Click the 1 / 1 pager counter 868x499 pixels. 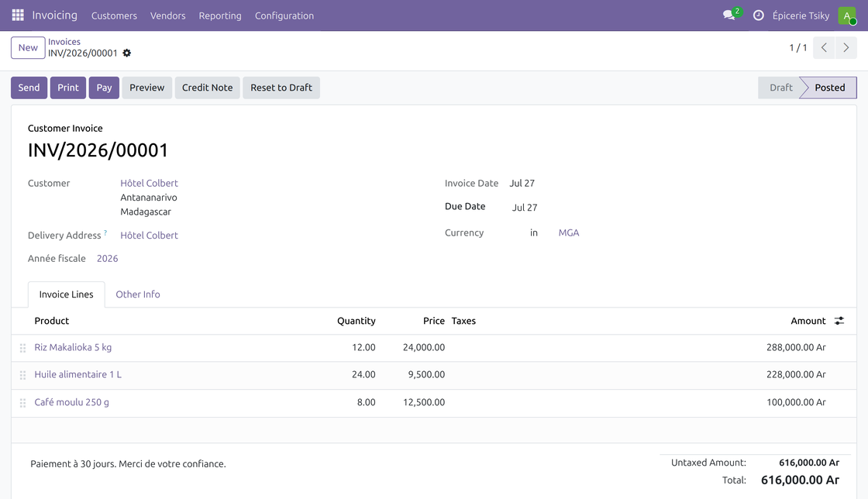(798, 47)
